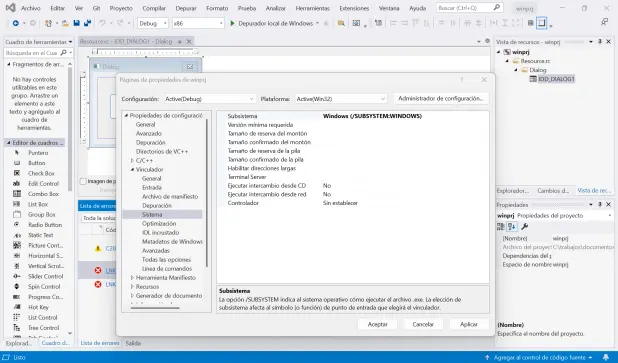Open the x86 platform dropdown
The width and height of the screenshot is (618, 363).
(198, 23)
